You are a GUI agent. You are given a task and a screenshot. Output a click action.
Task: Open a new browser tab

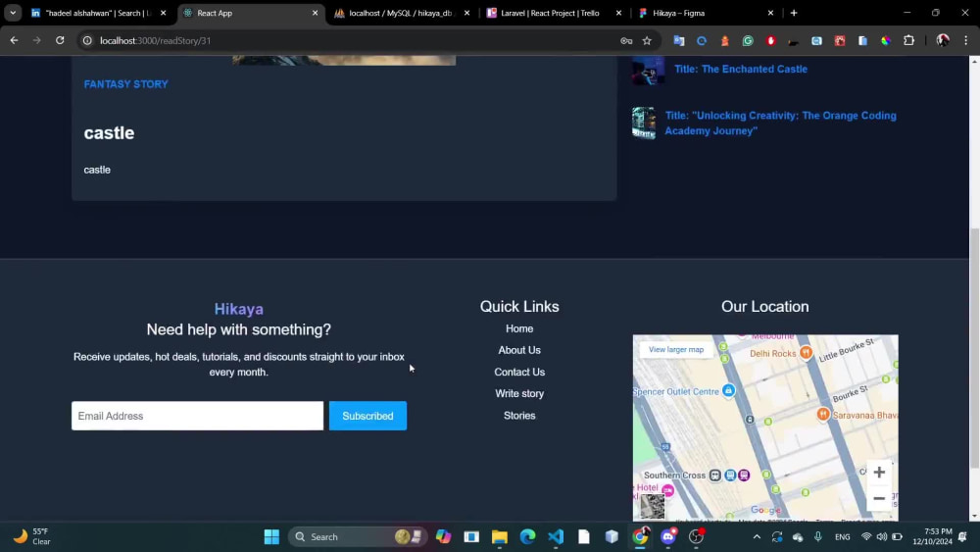(794, 13)
